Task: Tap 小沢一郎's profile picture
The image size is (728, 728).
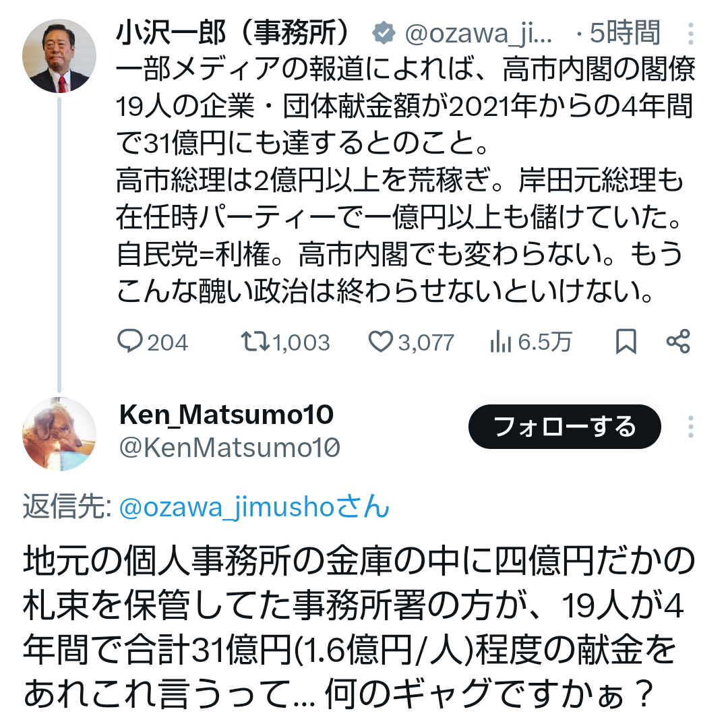Action: [x=60, y=56]
